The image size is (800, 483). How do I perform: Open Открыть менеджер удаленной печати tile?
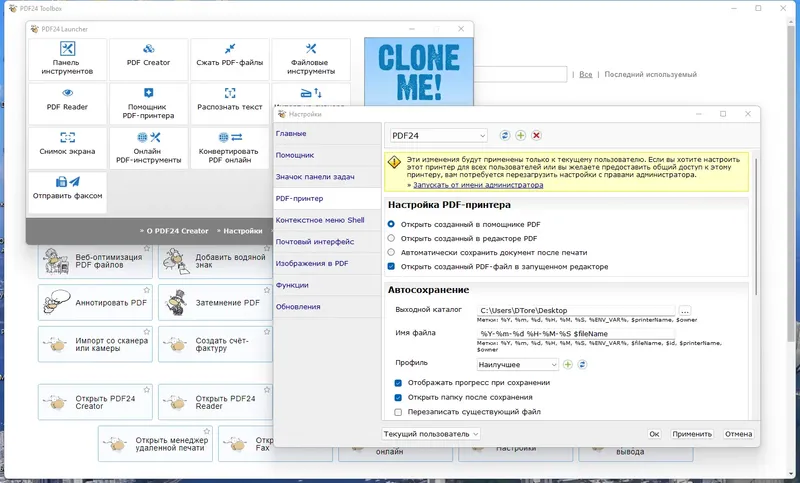click(155, 444)
